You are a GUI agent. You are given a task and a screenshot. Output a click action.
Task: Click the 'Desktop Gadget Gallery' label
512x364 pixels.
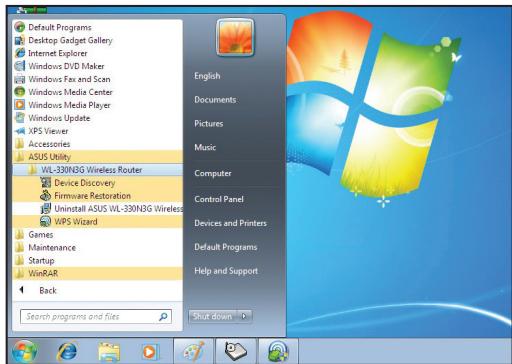pos(70,40)
